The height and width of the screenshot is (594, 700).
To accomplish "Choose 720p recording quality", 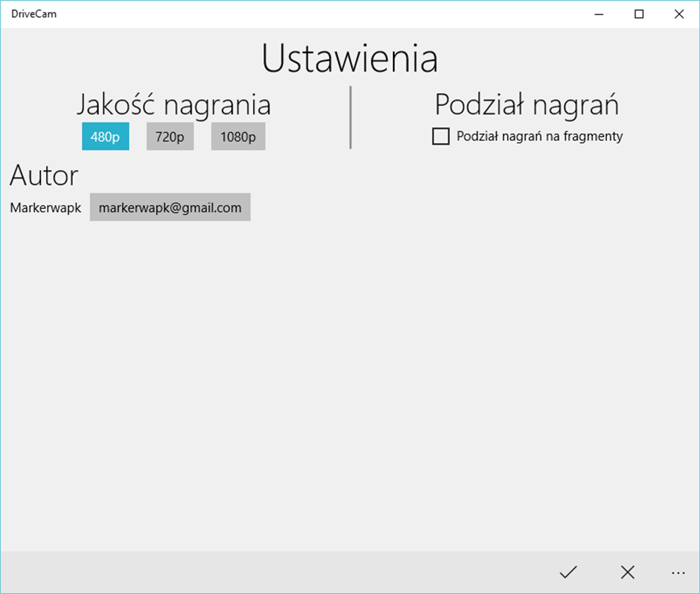I will [170, 136].
